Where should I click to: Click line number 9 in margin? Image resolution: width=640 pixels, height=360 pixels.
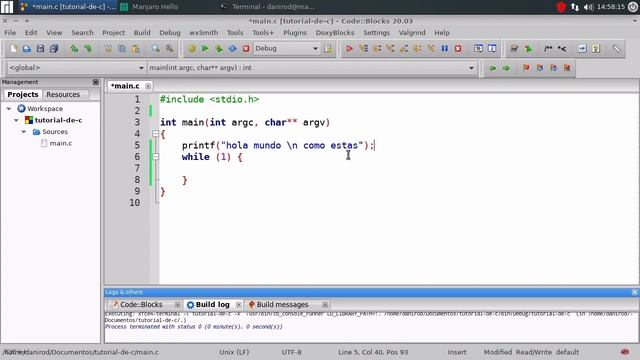pyautogui.click(x=137, y=191)
